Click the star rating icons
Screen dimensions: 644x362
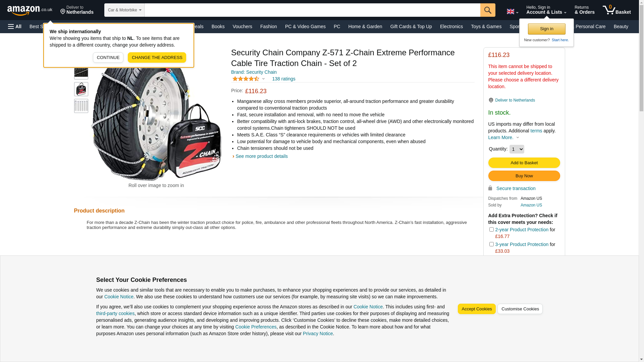coord(246,79)
